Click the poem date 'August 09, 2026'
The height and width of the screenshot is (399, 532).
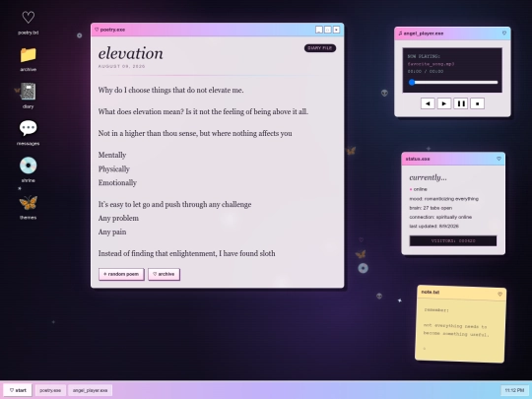121,66
